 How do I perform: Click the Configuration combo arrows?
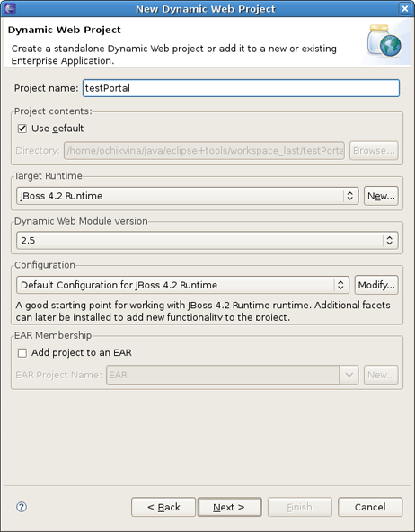tap(340, 285)
